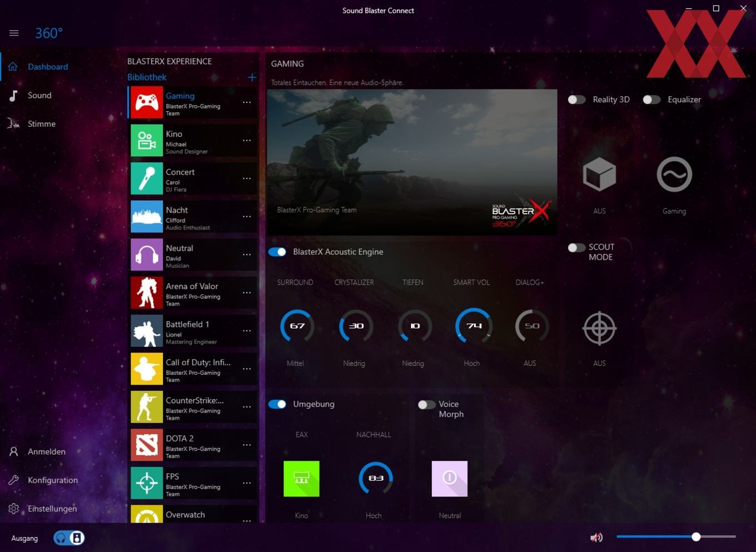Select the Overwatch profile row

tap(192, 515)
